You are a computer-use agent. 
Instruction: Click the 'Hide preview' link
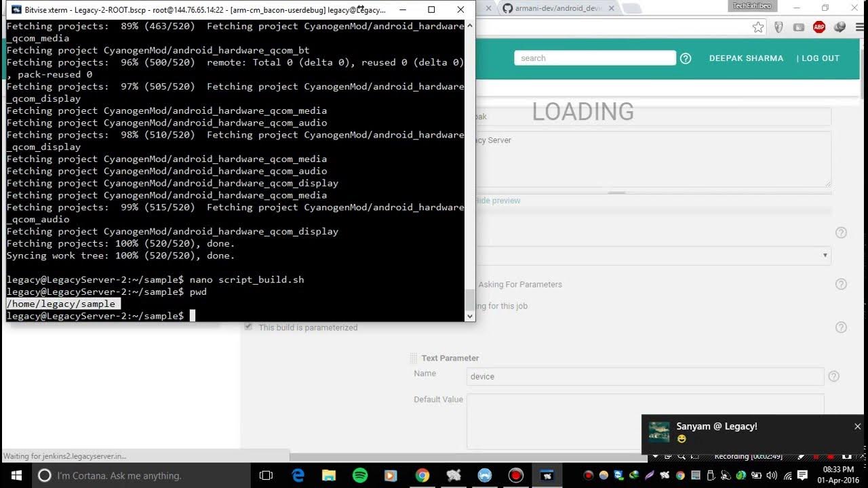coord(498,201)
